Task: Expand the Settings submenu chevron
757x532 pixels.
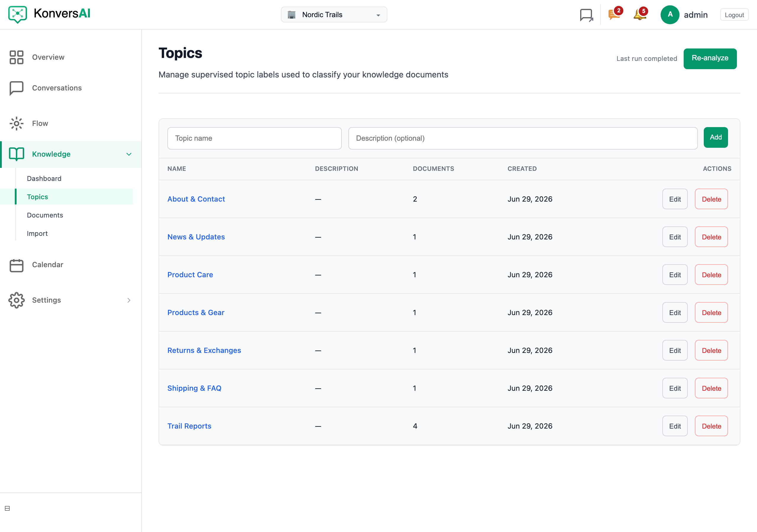Action: [129, 300]
